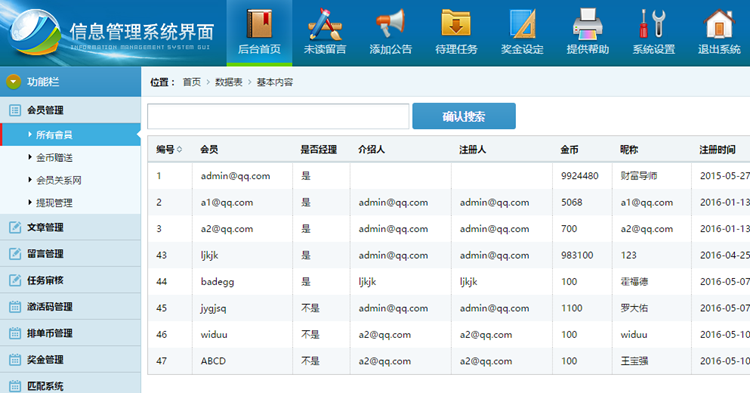Expand the 激活码管理 section

pyautogui.click(x=70, y=306)
